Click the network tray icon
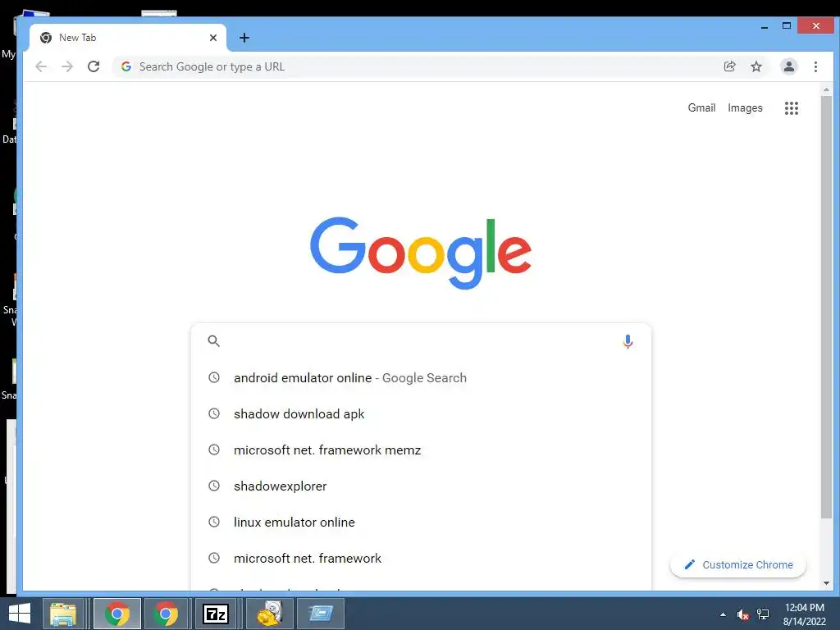The width and height of the screenshot is (840, 630). point(763,614)
